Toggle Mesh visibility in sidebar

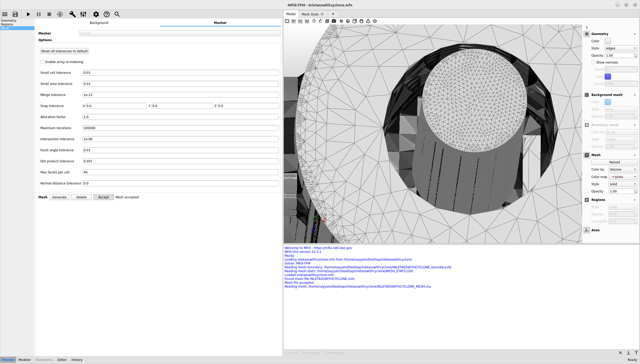[587, 155]
